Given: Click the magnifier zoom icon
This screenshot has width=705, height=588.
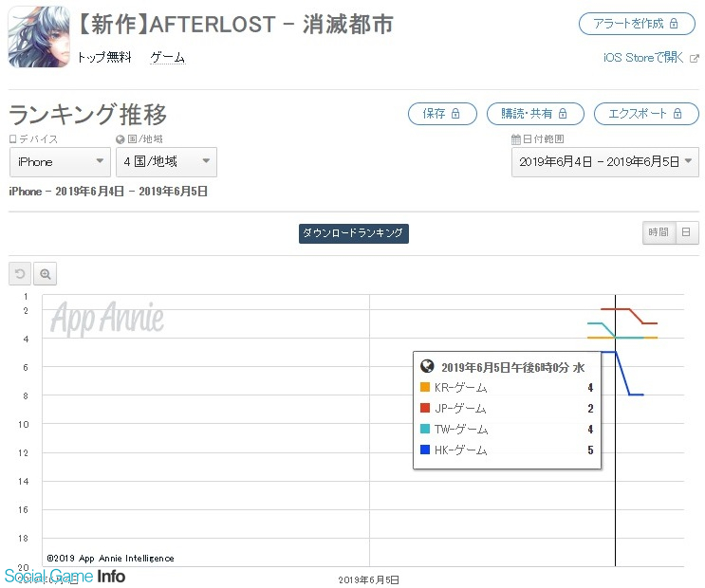Looking at the screenshot, I should point(45,274).
